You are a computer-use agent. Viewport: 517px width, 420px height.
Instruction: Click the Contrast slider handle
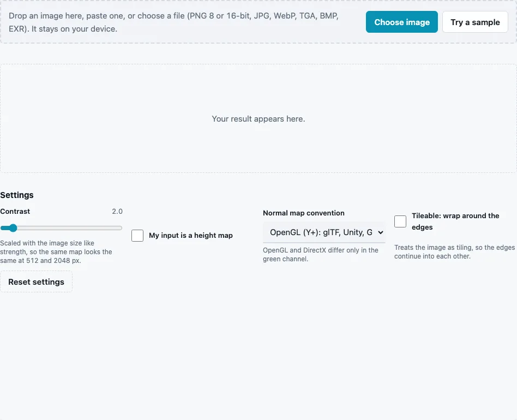(x=13, y=228)
